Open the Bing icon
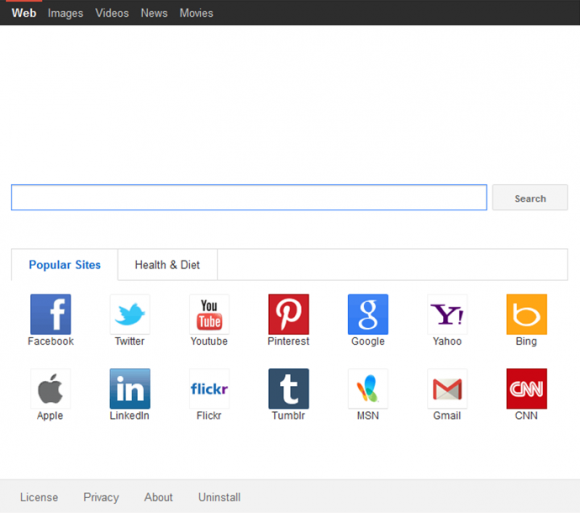Image resolution: width=580 pixels, height=513 pixels. pos(527,314)
